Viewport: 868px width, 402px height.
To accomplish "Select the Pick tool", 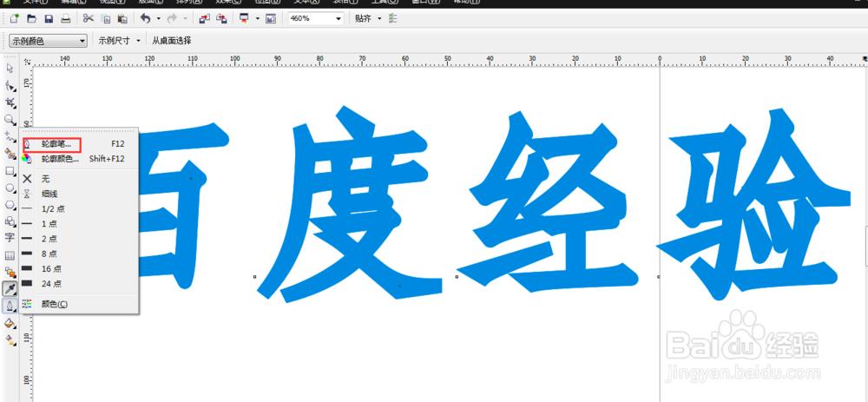I will point(10,69).
